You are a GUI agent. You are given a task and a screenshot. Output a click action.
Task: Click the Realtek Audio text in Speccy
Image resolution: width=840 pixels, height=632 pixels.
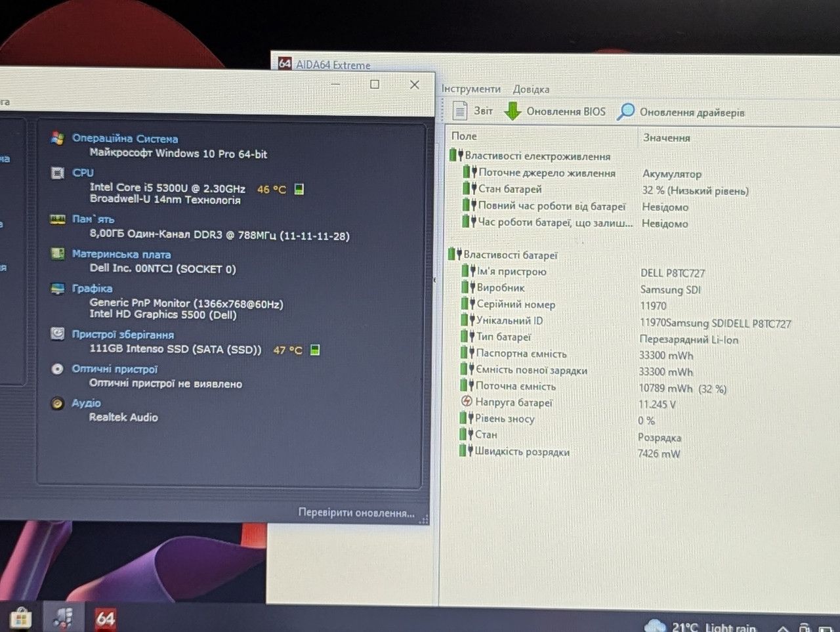pos(123,417)
